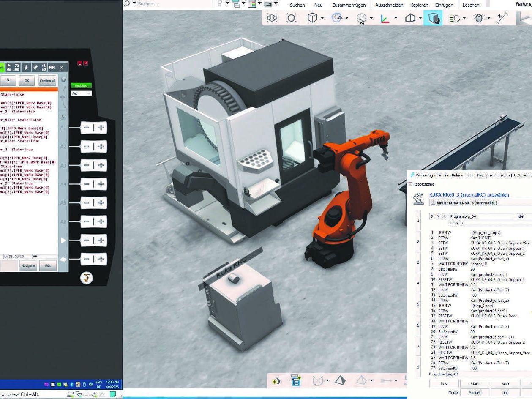
Task: Select Tipp mode button
Action: click(505, 393)
